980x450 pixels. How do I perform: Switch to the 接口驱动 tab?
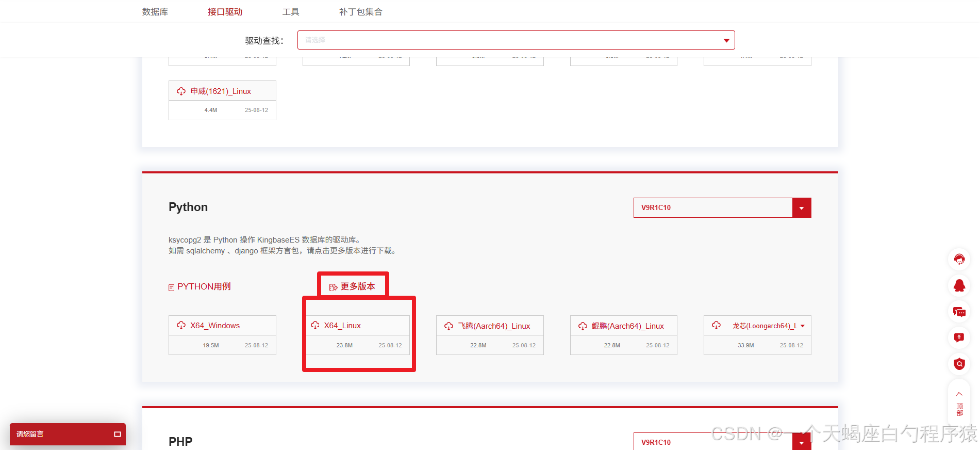[225, 12]
